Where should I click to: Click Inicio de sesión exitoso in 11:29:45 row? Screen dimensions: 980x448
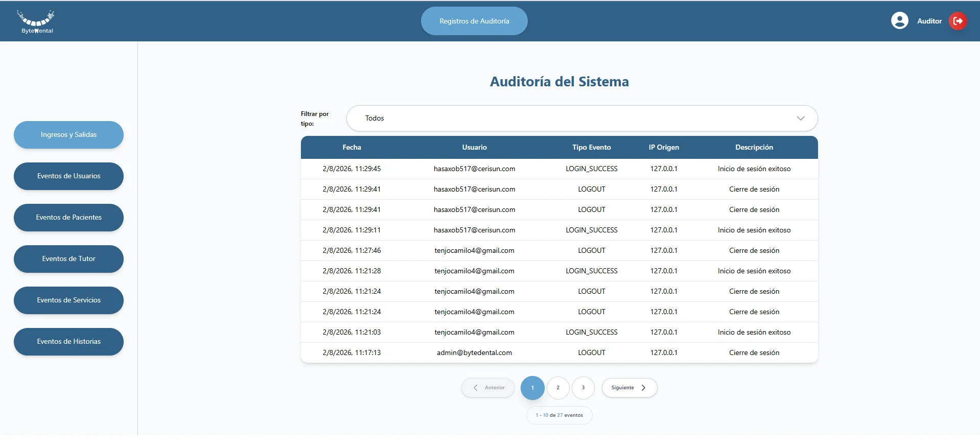click(x=754, y=169)
